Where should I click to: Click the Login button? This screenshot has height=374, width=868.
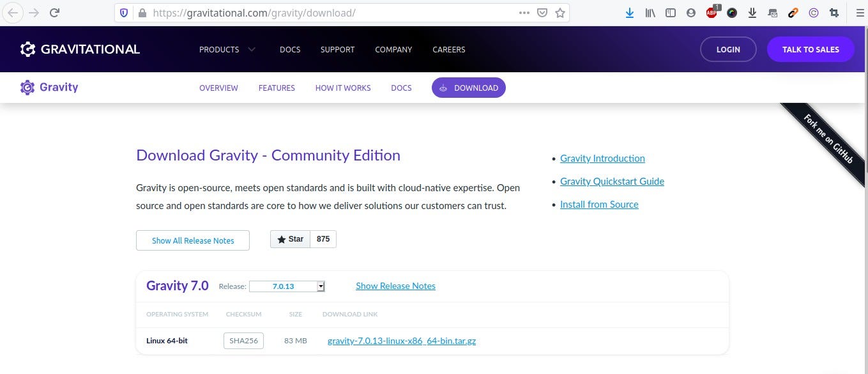[728, 49]
